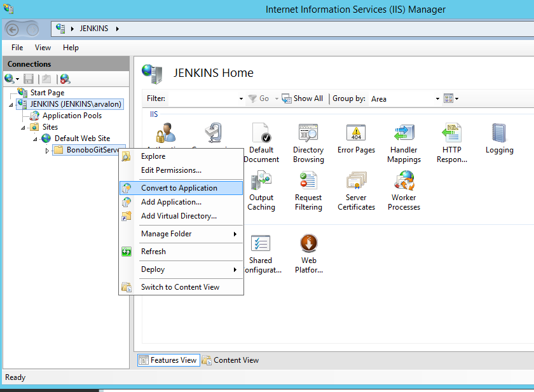Open Worker Processes feature

(x=404, y=191)
